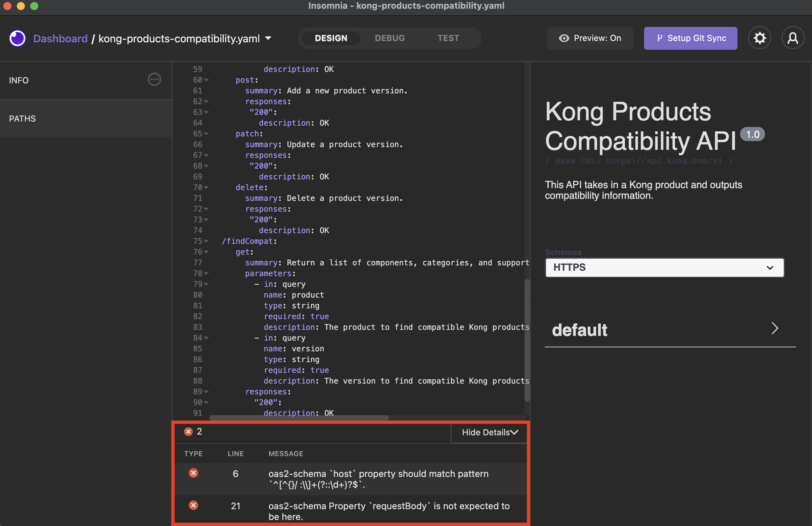The width and height of the screenshot is (812, 526).
Task: Collapse parameters: at line 78
Action: click(206, 273)
